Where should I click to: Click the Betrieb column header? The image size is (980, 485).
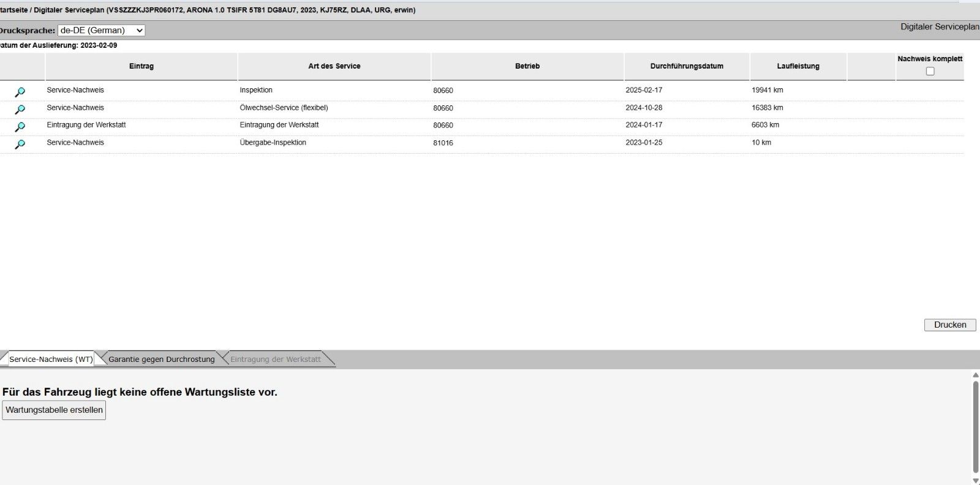pos(527,66)
